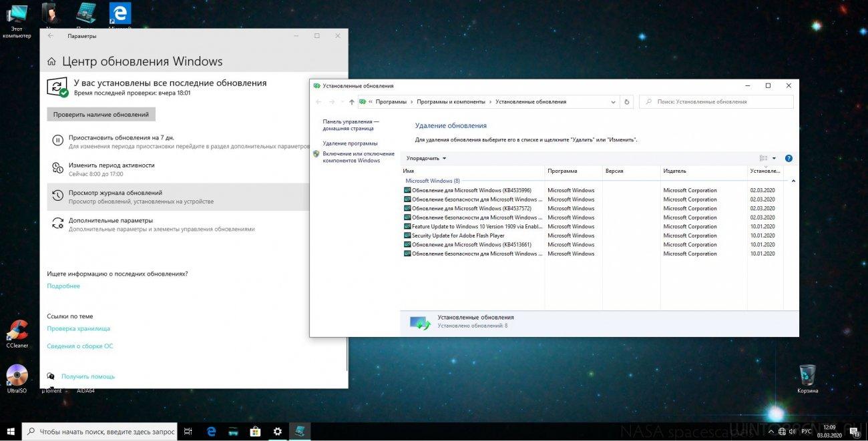Click the Windows Start button
The height and width of the screenshot is (441, 868).
(10, 432)
